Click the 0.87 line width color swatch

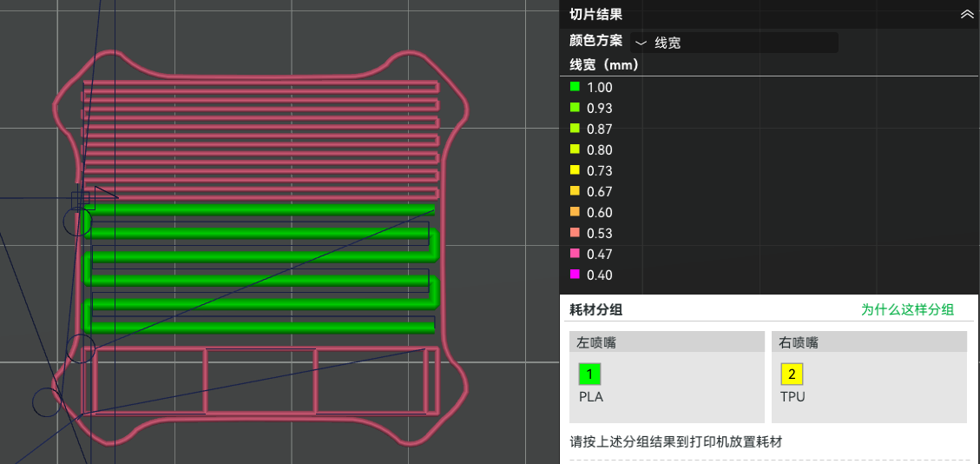pos(575,129)
